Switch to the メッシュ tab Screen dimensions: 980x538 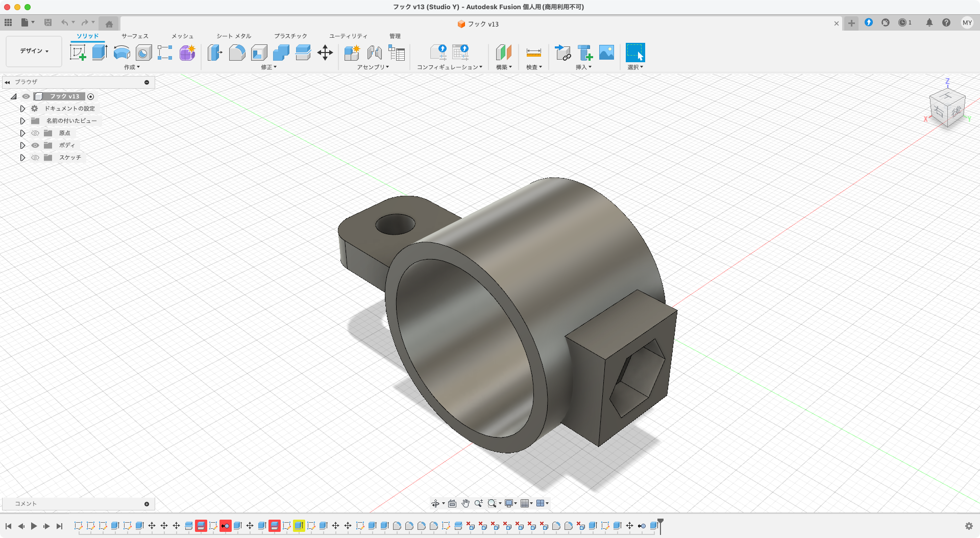[182, 36]
